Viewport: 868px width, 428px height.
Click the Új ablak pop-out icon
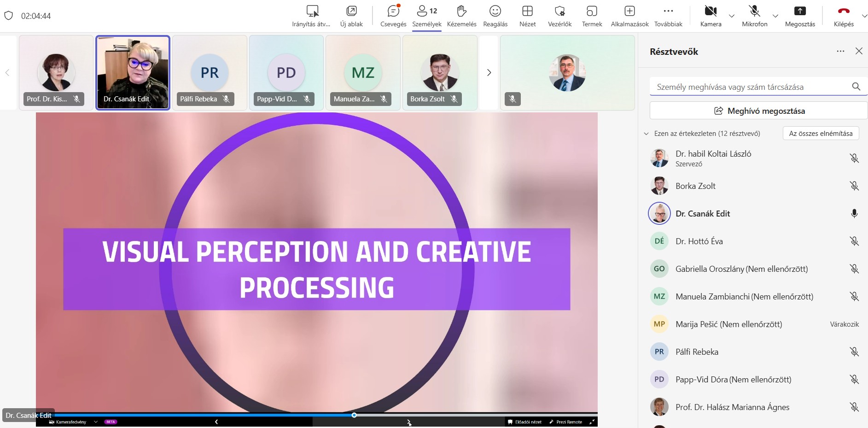point(351,12)
